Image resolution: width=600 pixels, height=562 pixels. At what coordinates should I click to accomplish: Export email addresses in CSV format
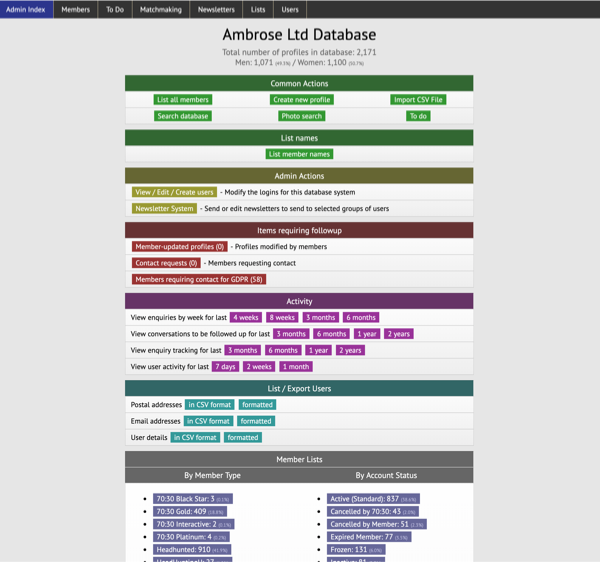[x=208, y=421]
